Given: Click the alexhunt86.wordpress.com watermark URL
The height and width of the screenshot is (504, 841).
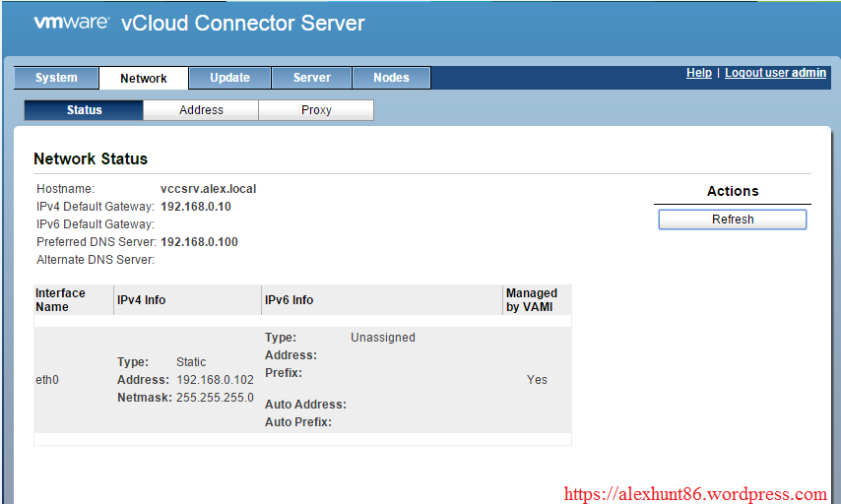Looking at the screenshot, I should pyautogui.click(x=695, y=494).
